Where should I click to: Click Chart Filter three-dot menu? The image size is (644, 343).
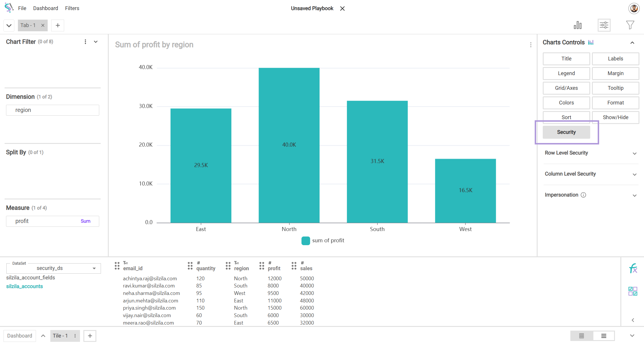tap(85, 42)
